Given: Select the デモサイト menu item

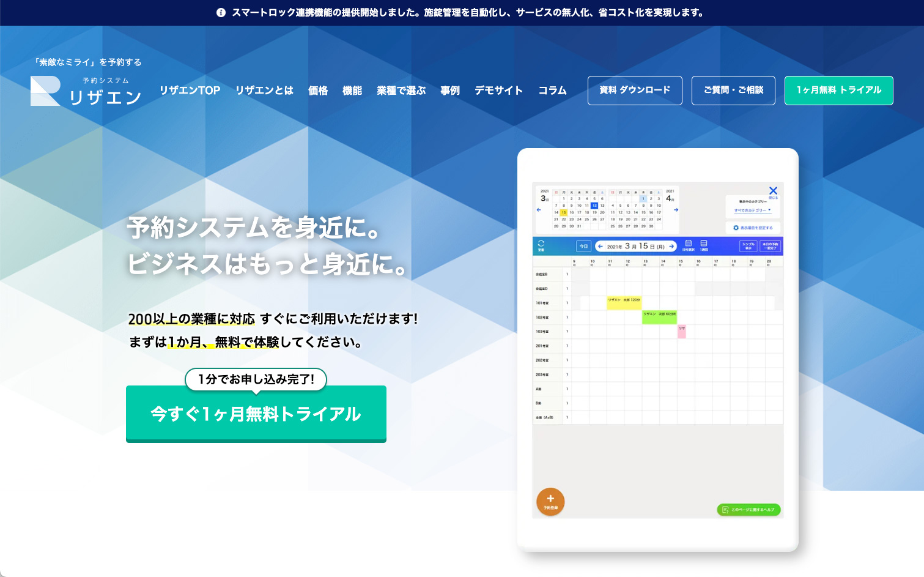Looking at the screenshot, I should (498, 91).
